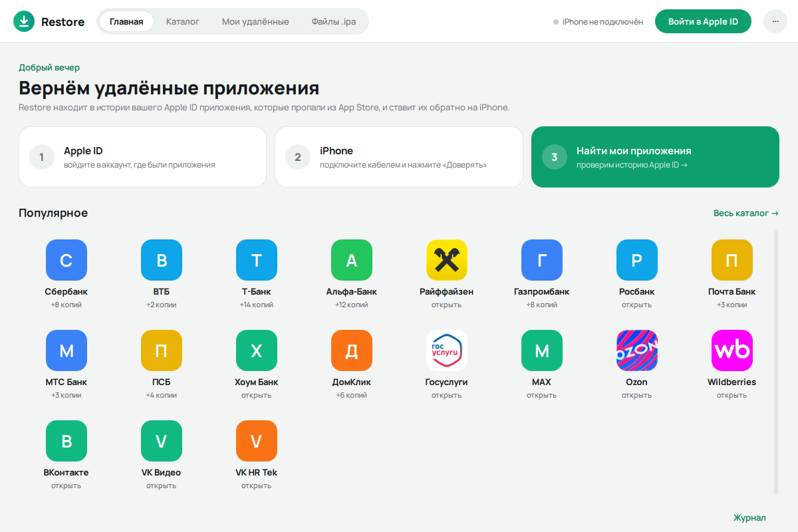Click +3 копии under МТС Банк
Image resolution: width=798 pixels, height=532 pixels.
[66, 395]
